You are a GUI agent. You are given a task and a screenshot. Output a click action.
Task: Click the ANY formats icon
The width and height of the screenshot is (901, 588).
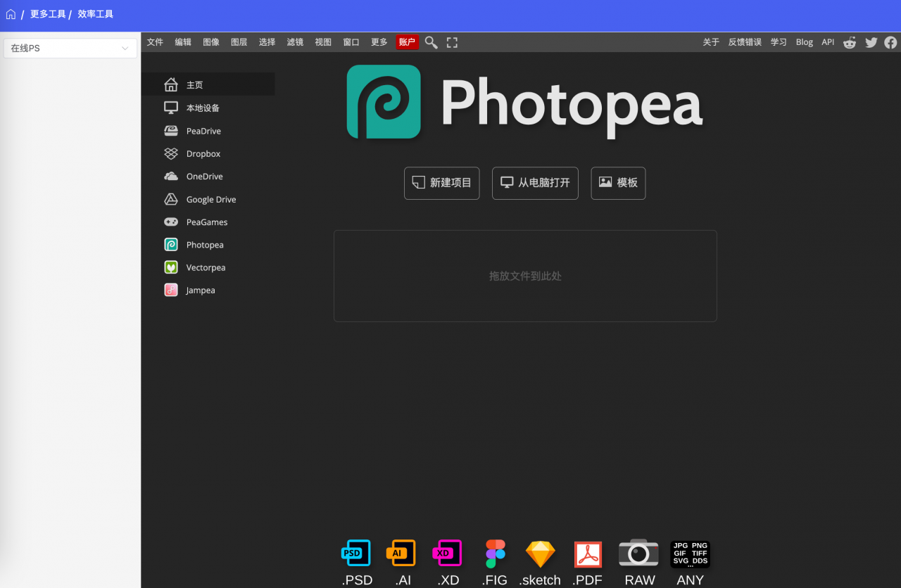pos(690,554)
